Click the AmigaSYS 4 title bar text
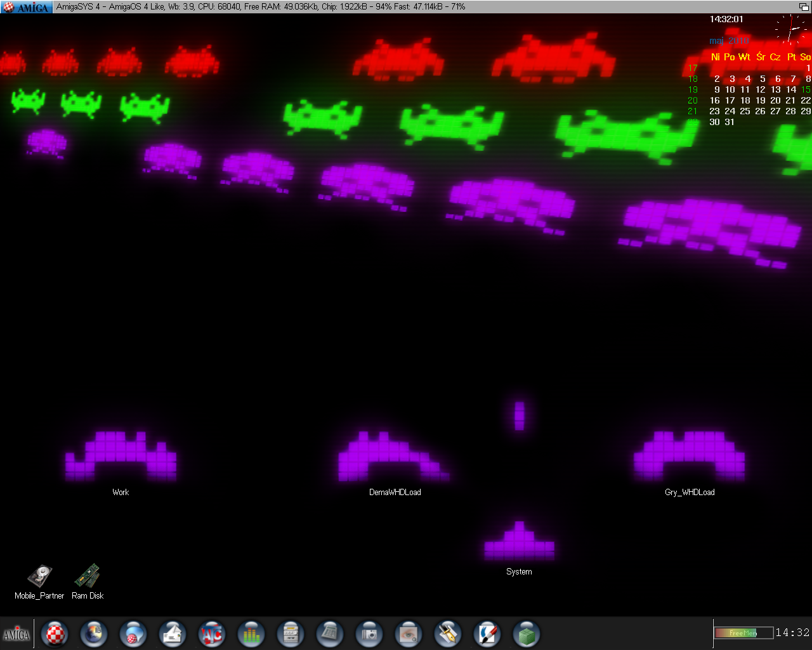812x650 pixels. (x=260, y=7)
